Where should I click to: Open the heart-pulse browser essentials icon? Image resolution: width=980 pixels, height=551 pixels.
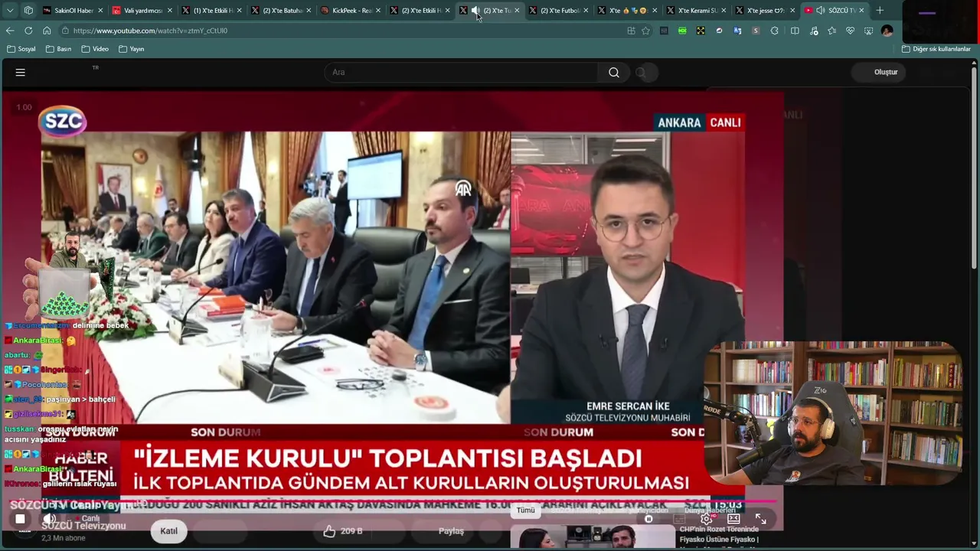(850, 31)
